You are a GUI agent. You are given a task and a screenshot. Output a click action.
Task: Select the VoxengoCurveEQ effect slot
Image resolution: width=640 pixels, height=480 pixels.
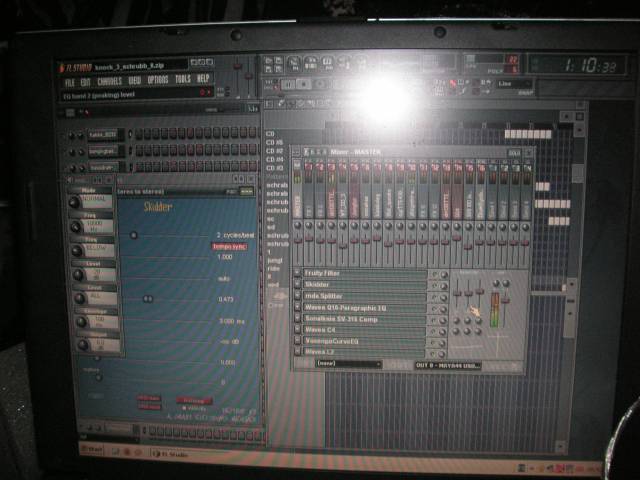coord(364,341)
